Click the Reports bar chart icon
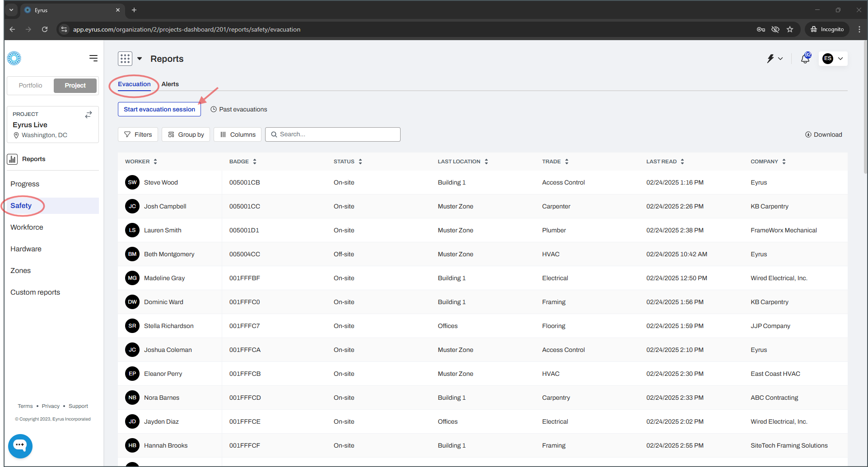This screenshot has height=467, width=868. pos(12,159)
